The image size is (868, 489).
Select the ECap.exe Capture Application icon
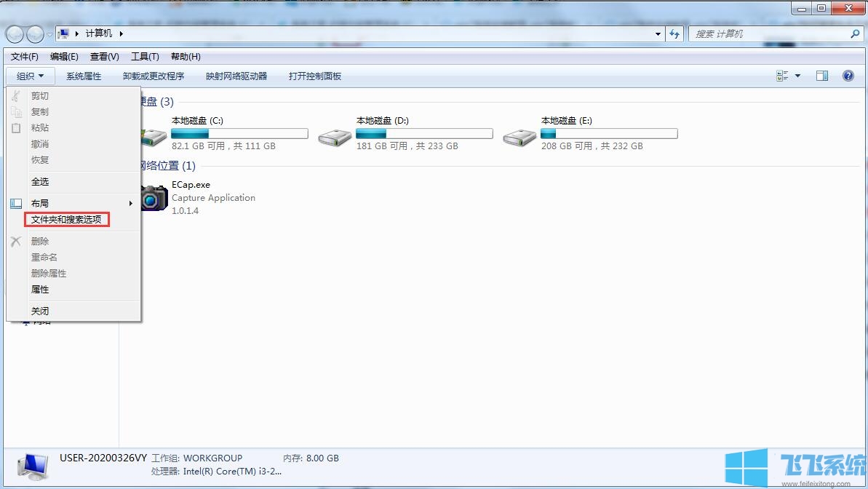[x=154, y=196]
